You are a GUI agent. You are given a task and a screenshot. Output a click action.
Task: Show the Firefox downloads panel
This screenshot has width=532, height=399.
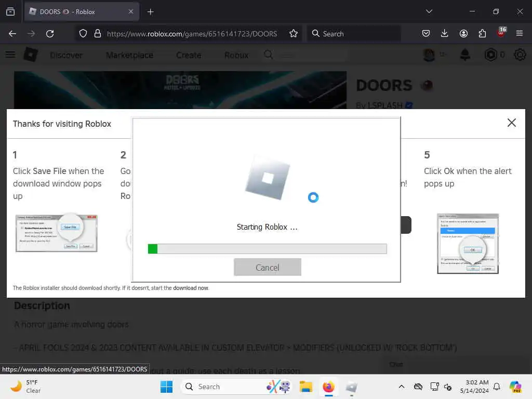(445, 34)
